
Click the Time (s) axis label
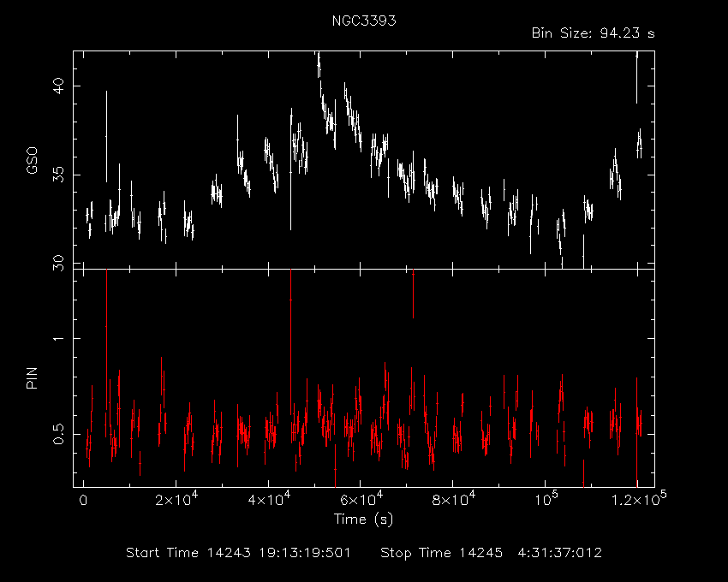click(x=363, y=519)
